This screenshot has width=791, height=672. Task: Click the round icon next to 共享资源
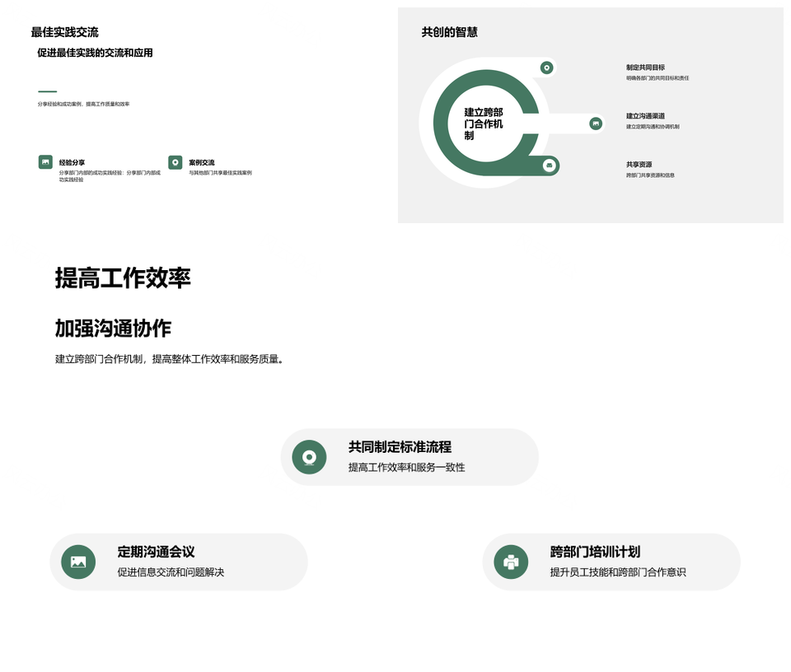pos(550,166)
